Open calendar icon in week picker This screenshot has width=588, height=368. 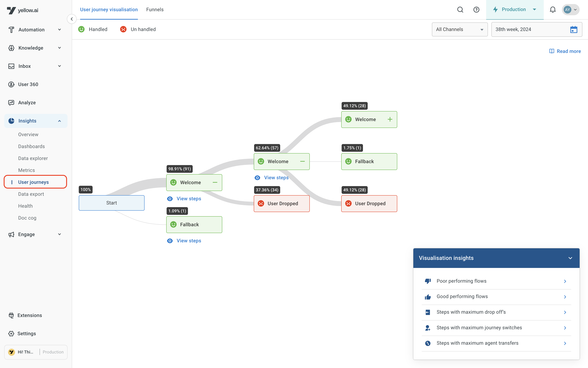(574, 29)
